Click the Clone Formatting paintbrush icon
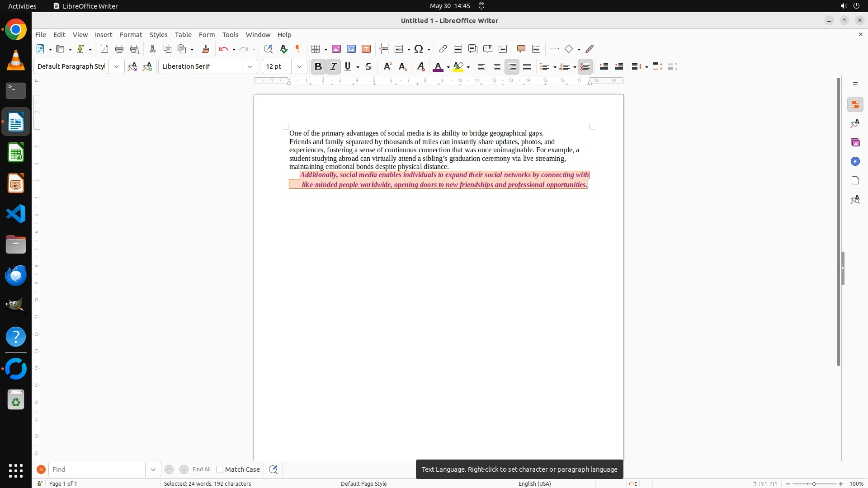 tap(206, 49)
